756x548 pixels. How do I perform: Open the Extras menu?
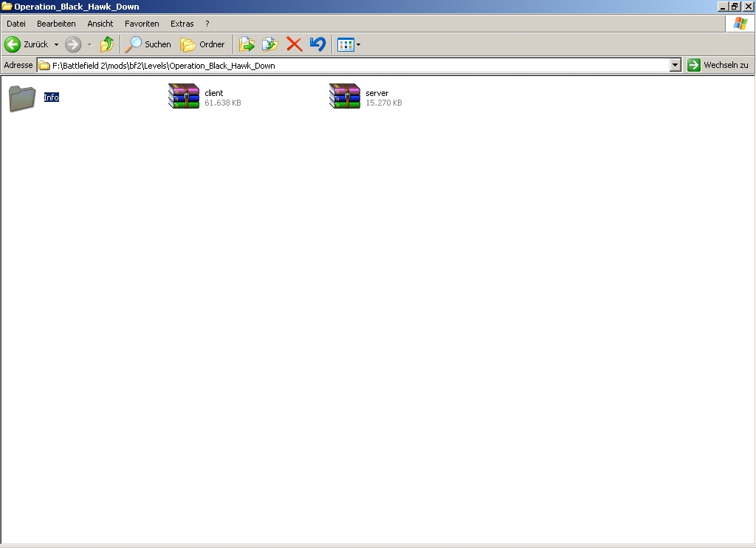(182, 24)
